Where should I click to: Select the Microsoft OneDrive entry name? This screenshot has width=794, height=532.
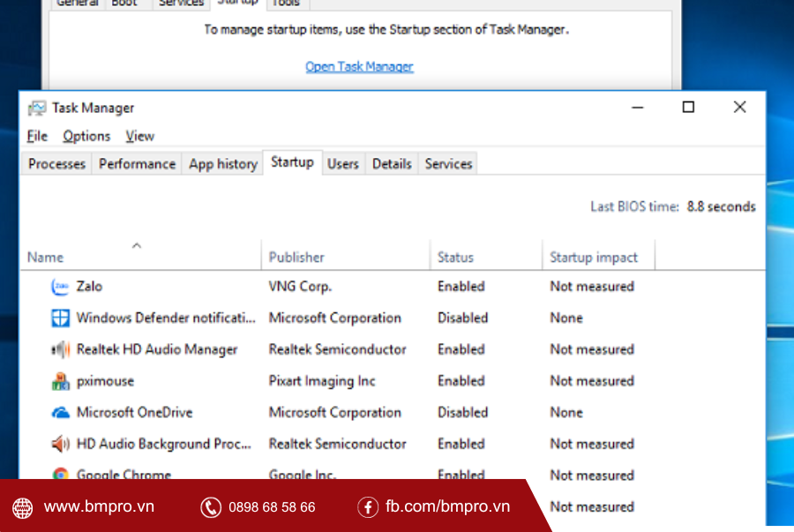(x=134, y=413)
